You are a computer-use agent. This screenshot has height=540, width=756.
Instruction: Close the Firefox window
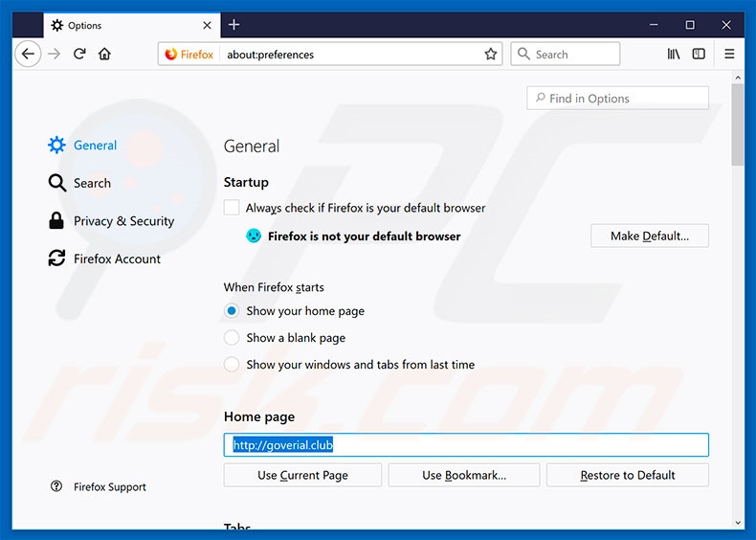[726, 25]
